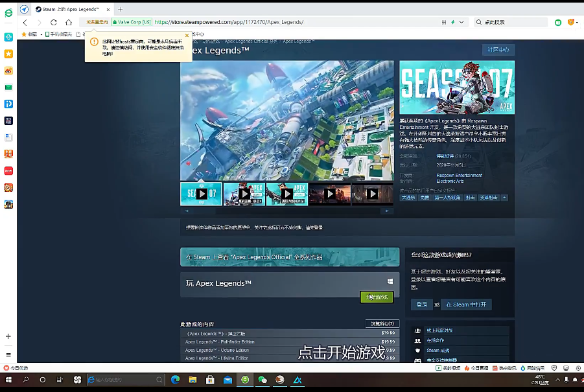Select the 免费 tag
The width and height of the screenshot is (584, 392).
425,198
